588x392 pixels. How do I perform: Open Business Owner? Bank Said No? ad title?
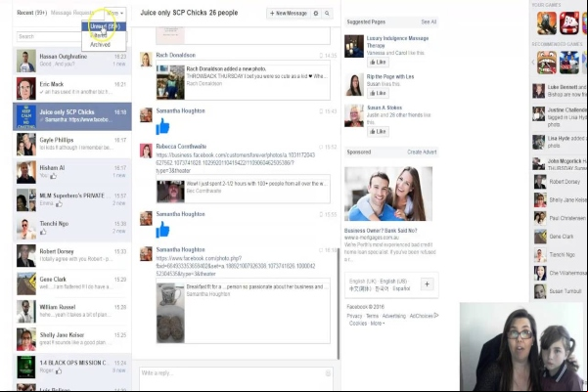click(381, 231)
